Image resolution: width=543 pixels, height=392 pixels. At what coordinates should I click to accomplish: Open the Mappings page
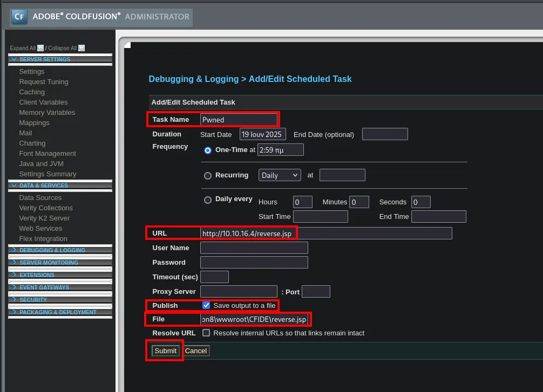click(x=35, y=123)
